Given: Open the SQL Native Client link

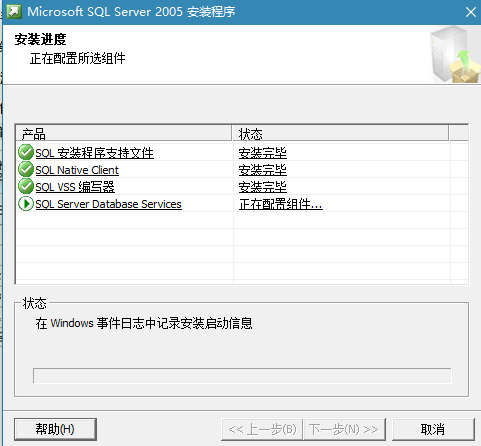Looking at the screenshot, I should (77, 170).
